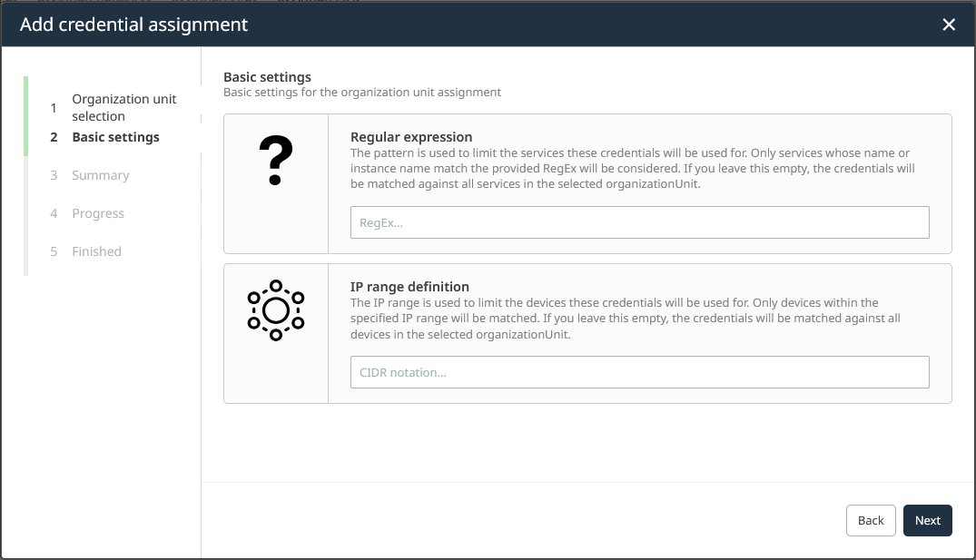Focus the RegEx input field

coord(639,222)
